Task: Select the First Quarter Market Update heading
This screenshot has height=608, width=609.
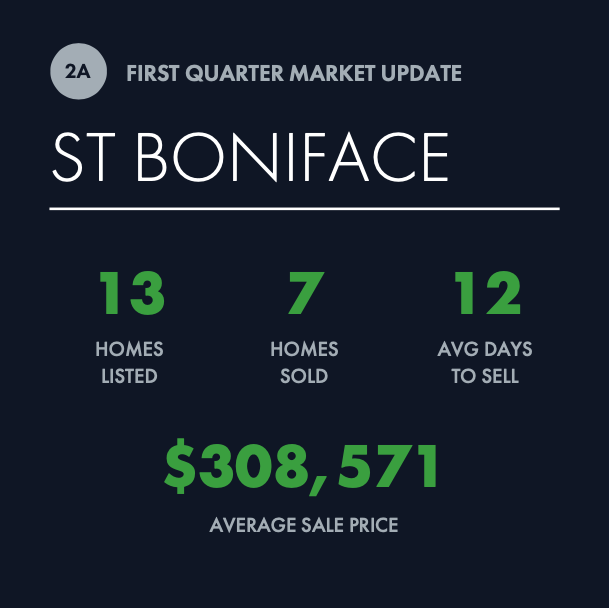Action: [x=294, y=73]
